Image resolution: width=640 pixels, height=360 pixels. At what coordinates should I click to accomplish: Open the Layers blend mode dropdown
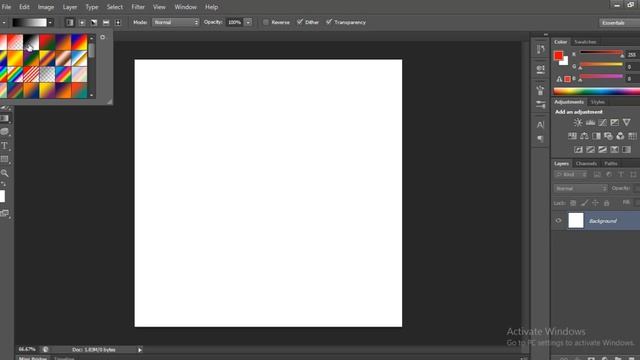[x=580, y=189]
